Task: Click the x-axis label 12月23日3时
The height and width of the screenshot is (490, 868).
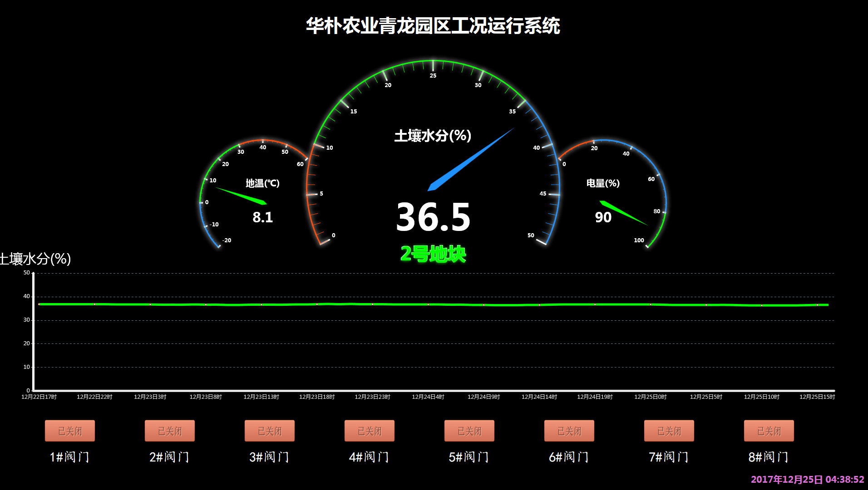Action: [x=150, y=397]
